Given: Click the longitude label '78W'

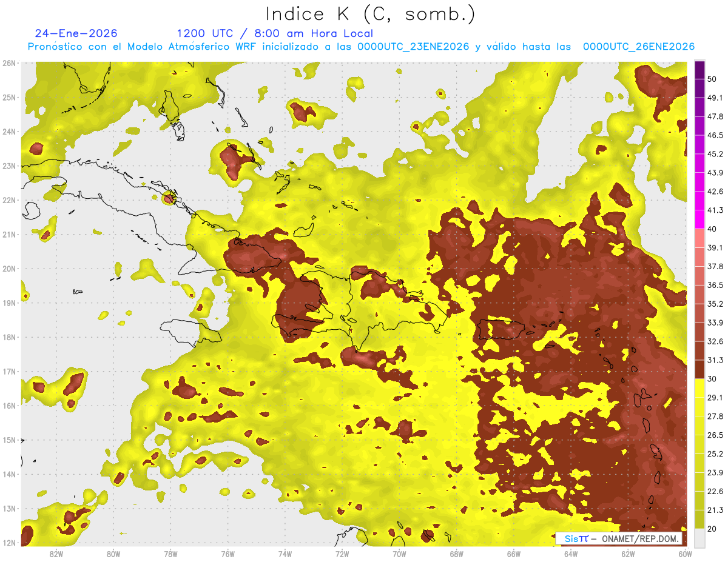Looking at the screenshot, I should 170,554.
